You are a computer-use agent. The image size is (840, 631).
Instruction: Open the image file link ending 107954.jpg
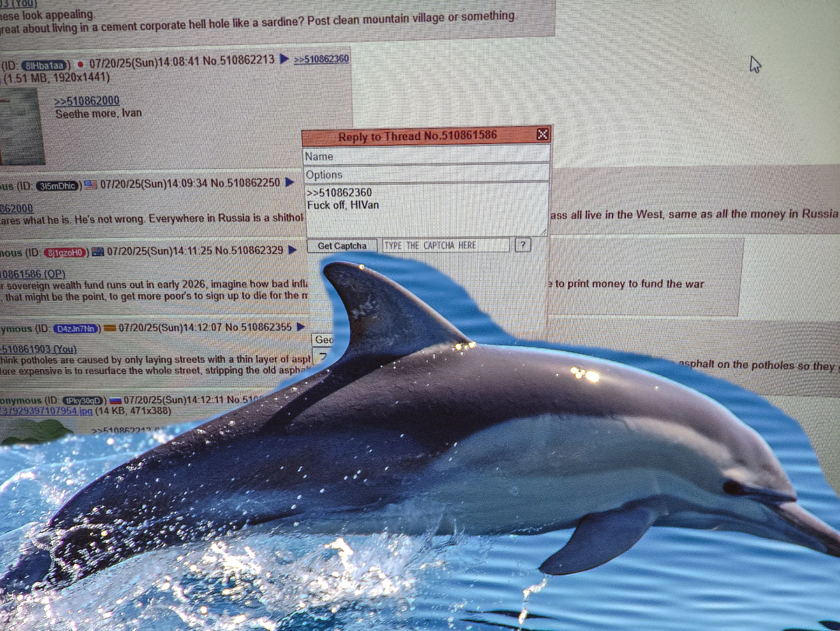[46, 411]
